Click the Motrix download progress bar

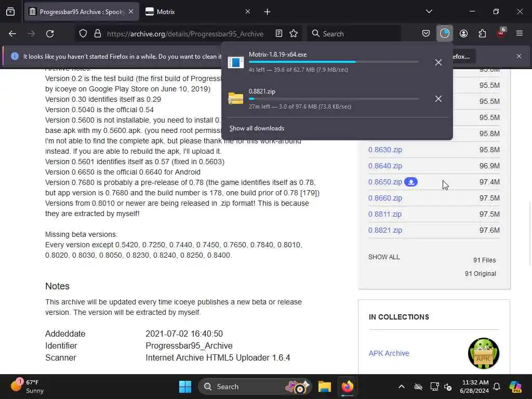(334, 62)
